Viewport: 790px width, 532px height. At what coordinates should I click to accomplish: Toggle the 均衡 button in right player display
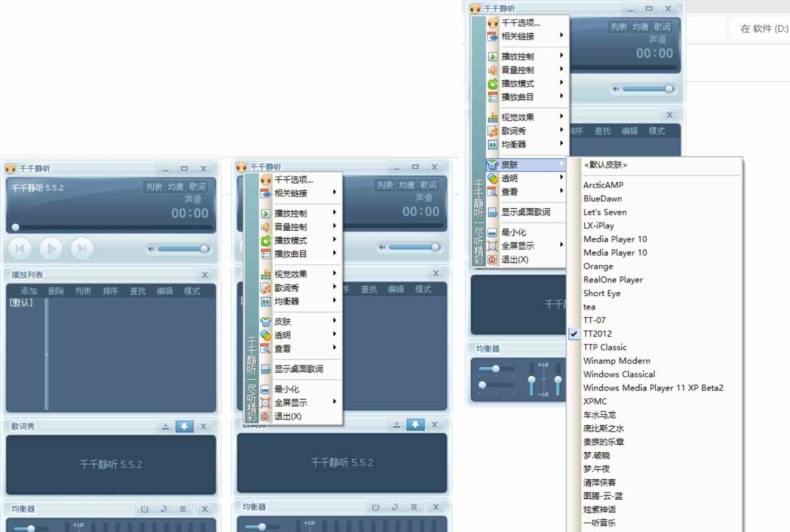[641, 27]
